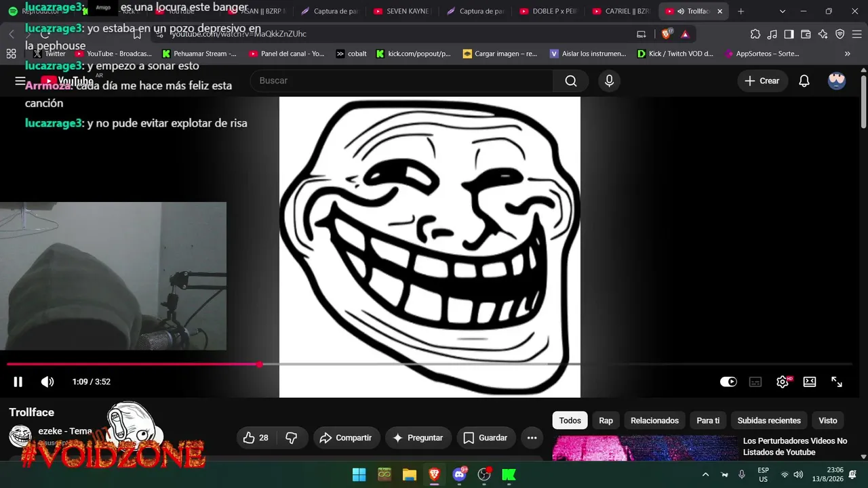Screen dimensions: 868x488
Task: Open Discord from the taskbar
Action: (x=459, y=474)
